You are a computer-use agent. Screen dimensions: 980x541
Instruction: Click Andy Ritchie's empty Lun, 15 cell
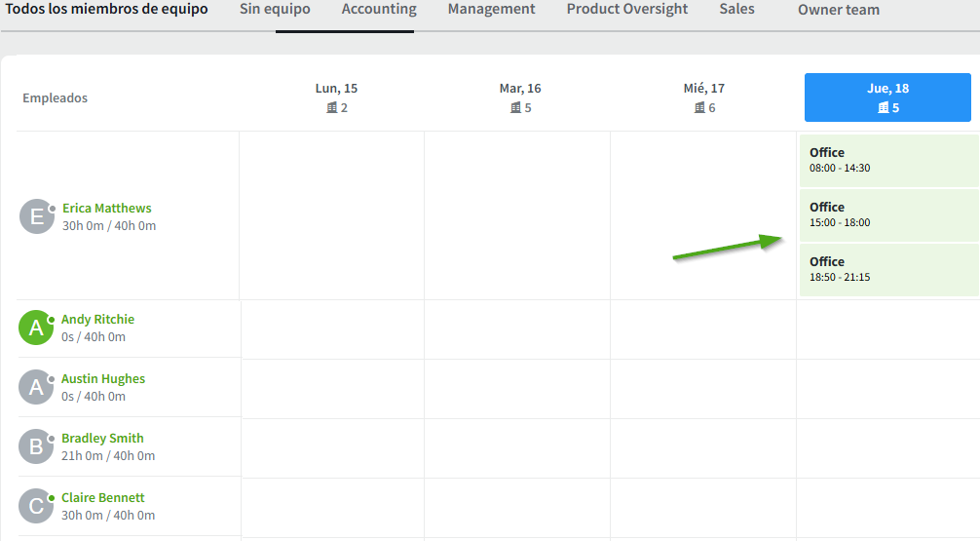pyautogui.click(x=332, y=329)
